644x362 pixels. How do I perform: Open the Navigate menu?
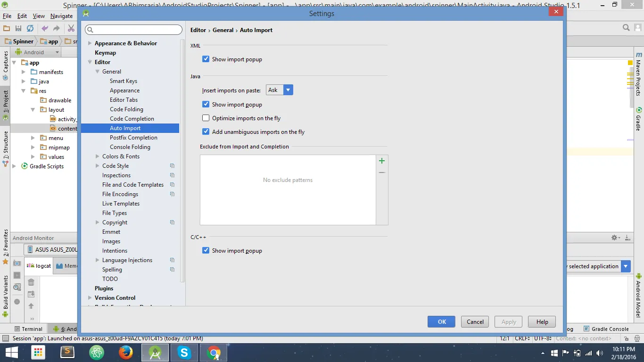tap(61, 16)
